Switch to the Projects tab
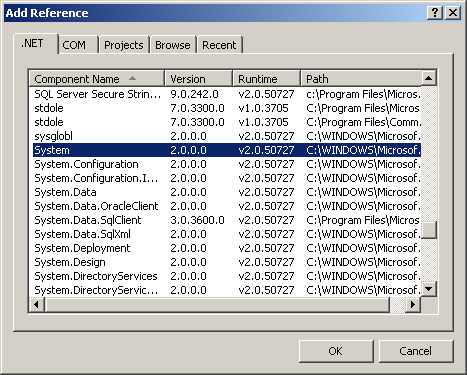The width and height of the screenshot is (467, 375). (124, 45)
